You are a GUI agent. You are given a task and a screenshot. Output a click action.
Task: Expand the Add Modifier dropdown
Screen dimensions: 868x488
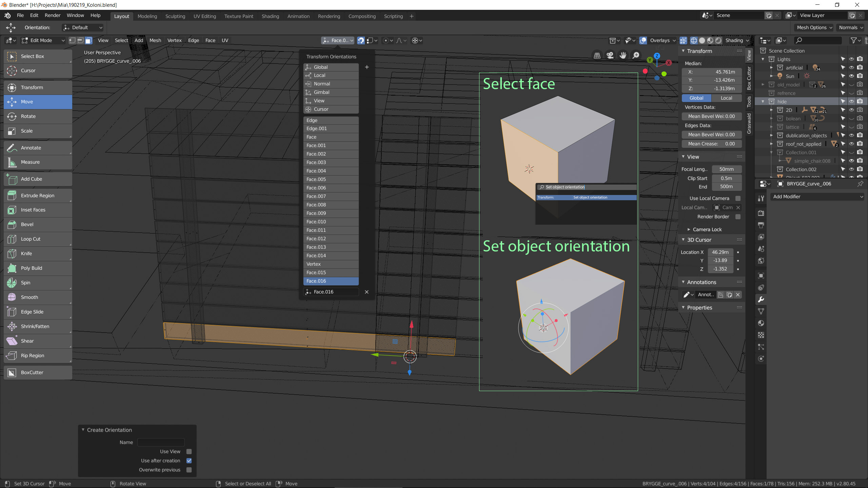817,197
